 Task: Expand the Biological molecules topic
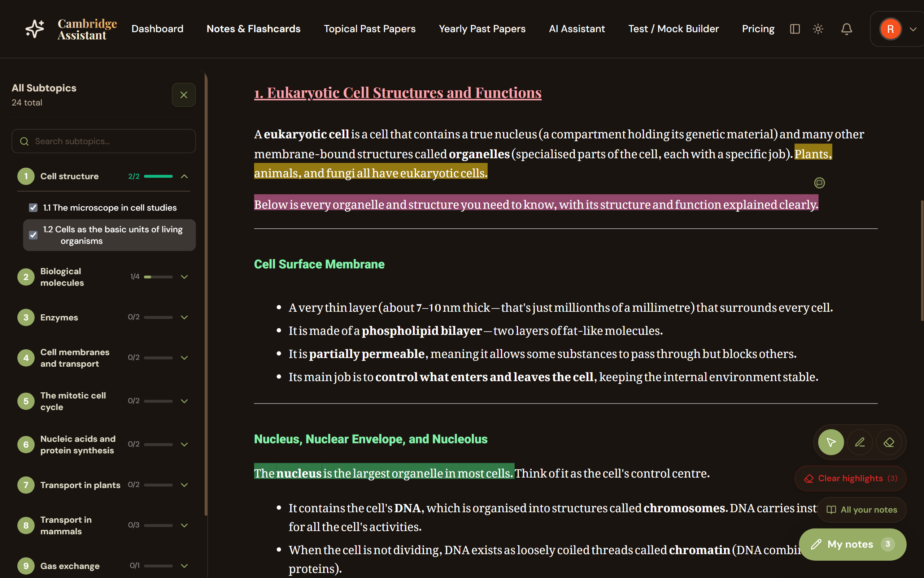(184, 277)
